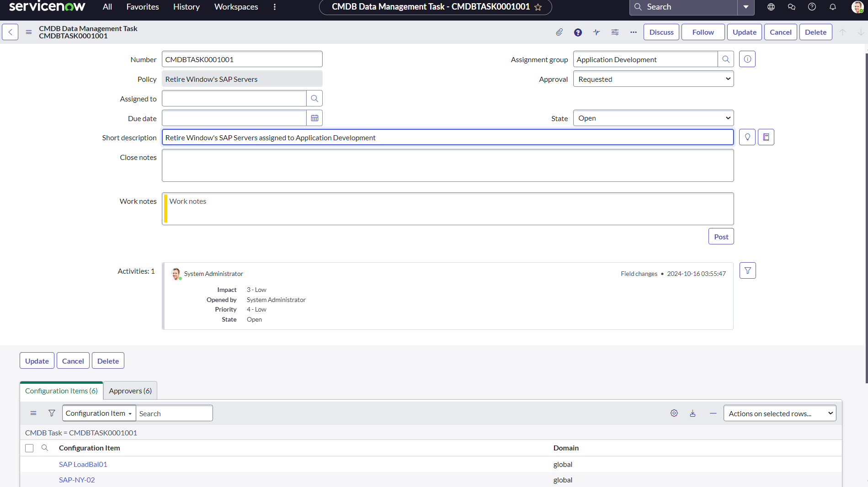The height and width of the screenshot is (487, 868).
Task: Toggle the select all rows checkbox
Action: click(29, 448)
